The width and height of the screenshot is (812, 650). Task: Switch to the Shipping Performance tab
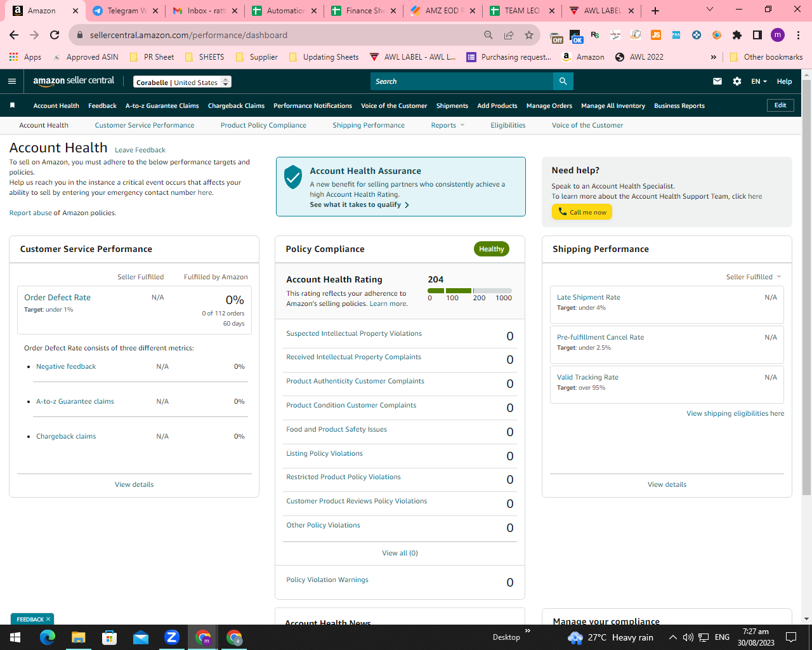(369, 125)
